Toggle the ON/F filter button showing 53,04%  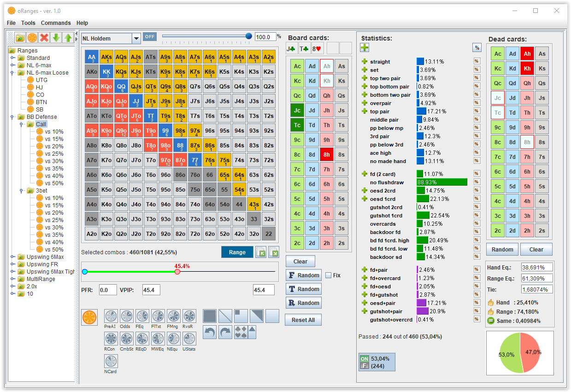pyautogui.click(x=377, y=362)
